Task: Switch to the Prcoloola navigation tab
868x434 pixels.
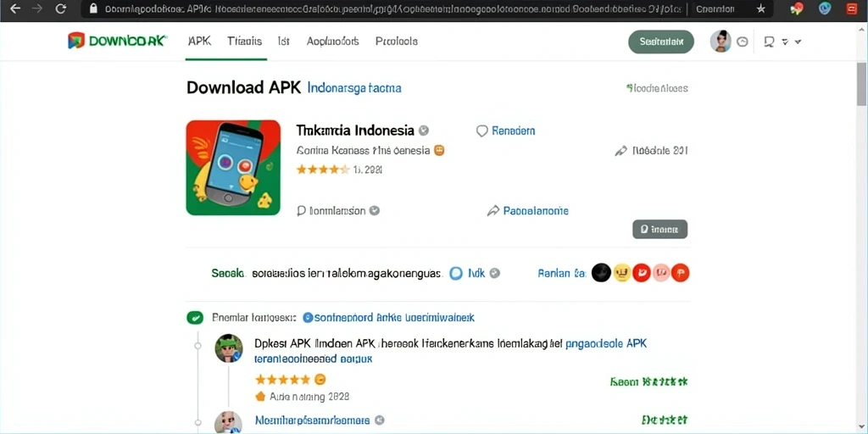Action: (397, 41)
